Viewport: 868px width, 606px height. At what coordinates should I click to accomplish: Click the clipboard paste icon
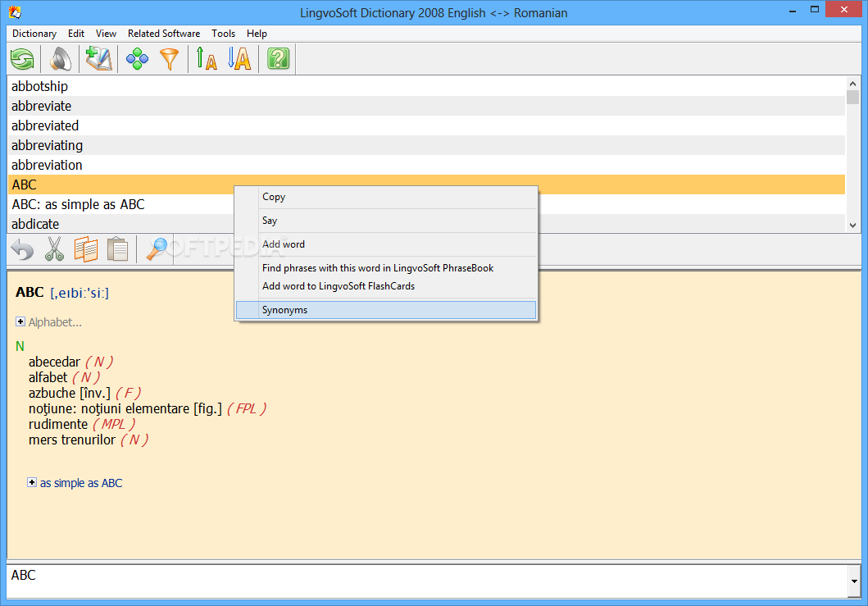(117, 249)
